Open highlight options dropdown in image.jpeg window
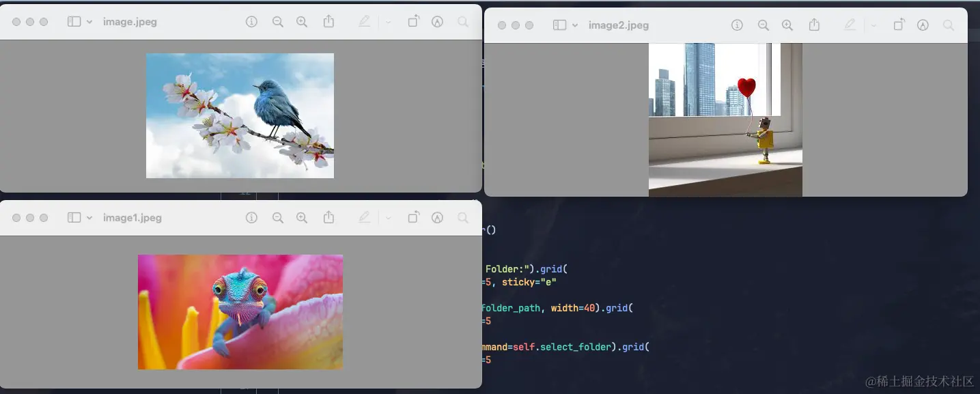 coord(388,22)
